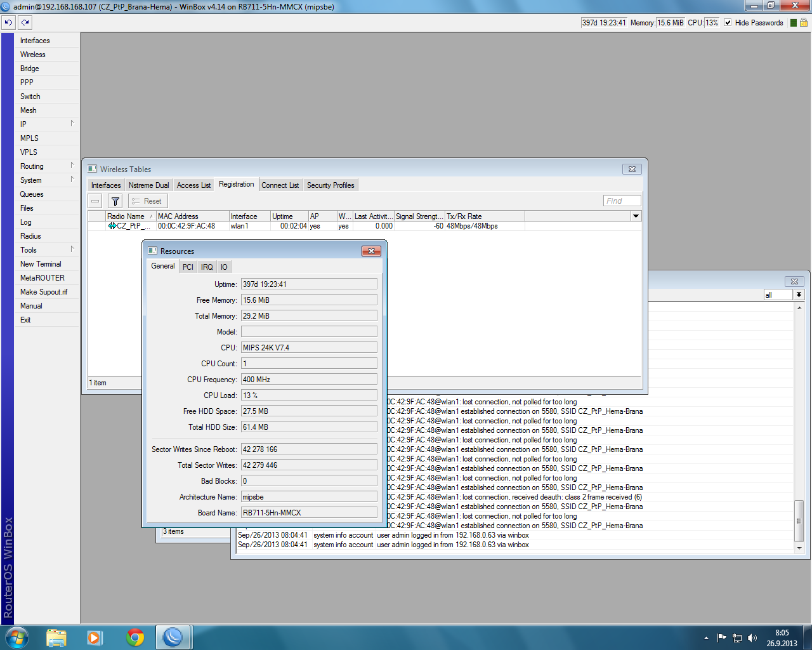Open Google Chrome from taskbar
Viewport: 812px width, 650px height.
pos(134,637)
